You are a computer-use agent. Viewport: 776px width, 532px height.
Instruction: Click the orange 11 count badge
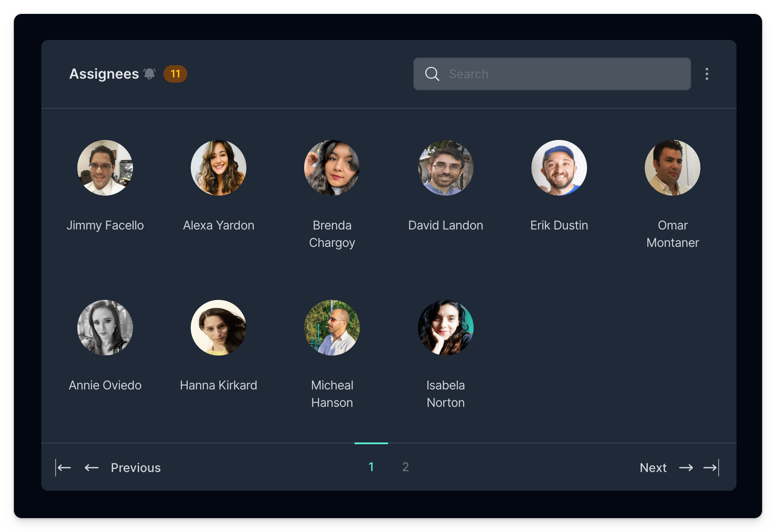click(175, 74)
